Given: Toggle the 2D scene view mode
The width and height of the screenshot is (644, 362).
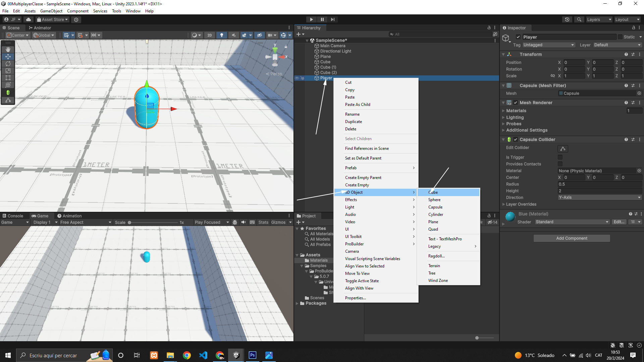Looking at the screenshot, I should tap(210, 35).
